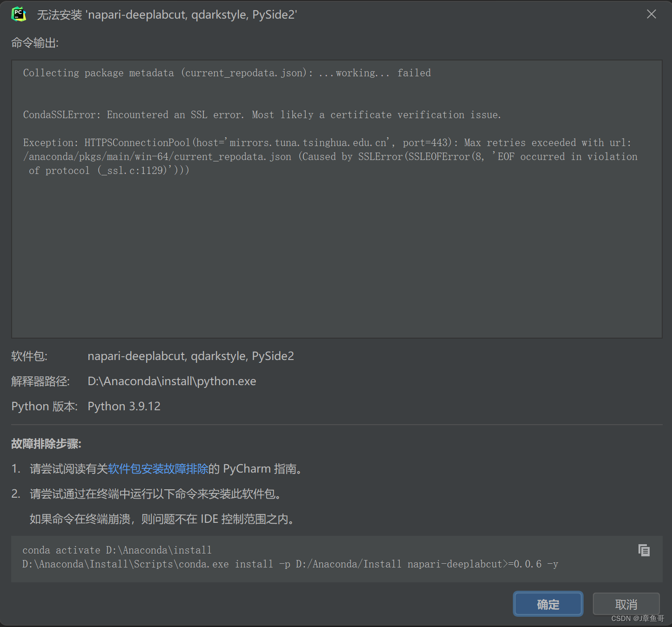The image size is (672, 627).
Task: Cancel with the 取消 button
Action: (x=626, y=604)
